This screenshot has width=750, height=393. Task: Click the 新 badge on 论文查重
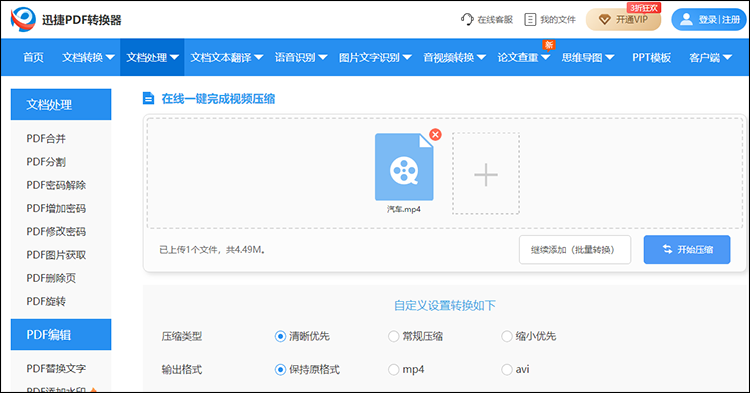point(549,45)
